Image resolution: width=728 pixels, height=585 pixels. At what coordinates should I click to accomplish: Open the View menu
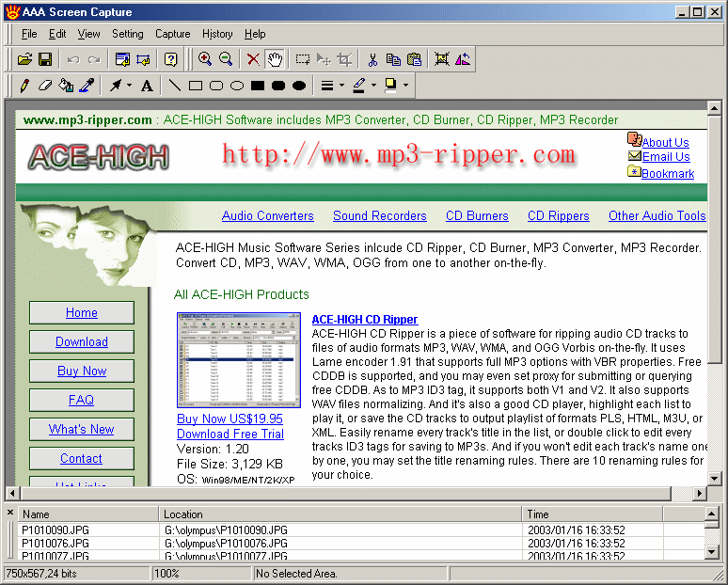pos(88,34)
